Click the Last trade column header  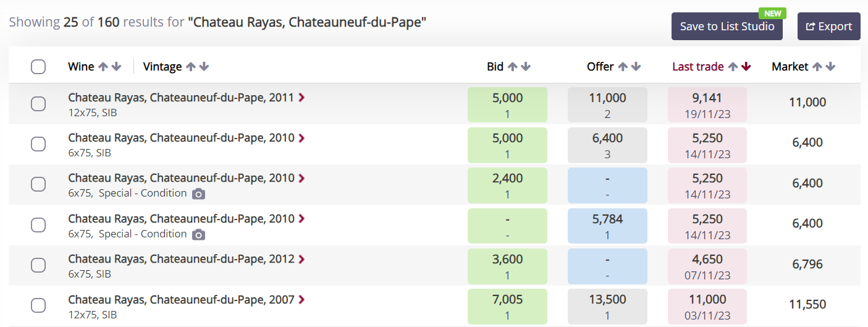click(x=698, y=67)
